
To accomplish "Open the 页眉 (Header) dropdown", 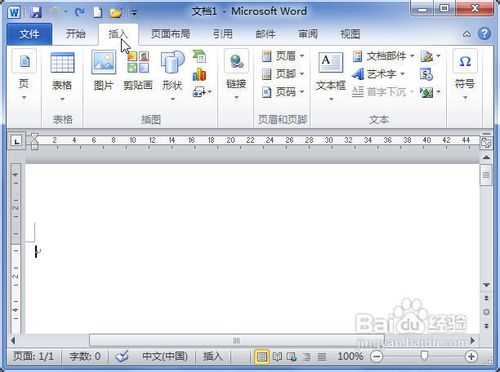I will [x=283, y=56].
